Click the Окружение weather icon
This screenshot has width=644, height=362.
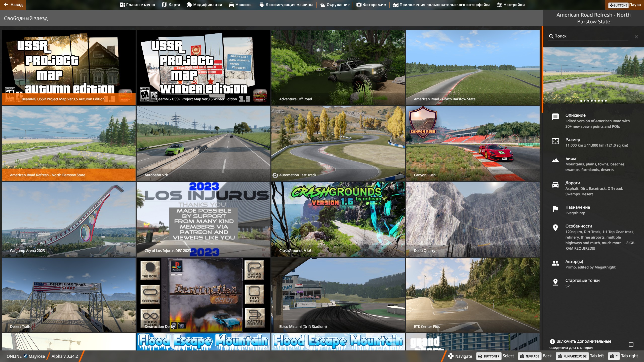pyautogui.click(x=323, y=5)
